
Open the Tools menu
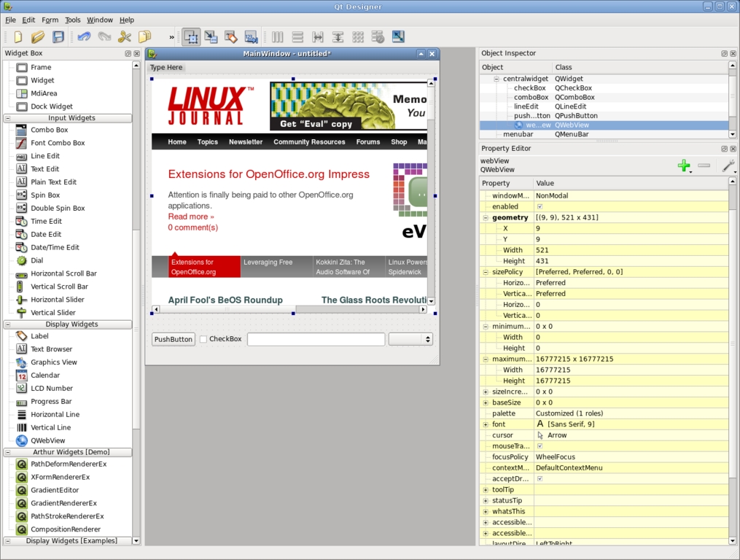click(x=73, y=20)
